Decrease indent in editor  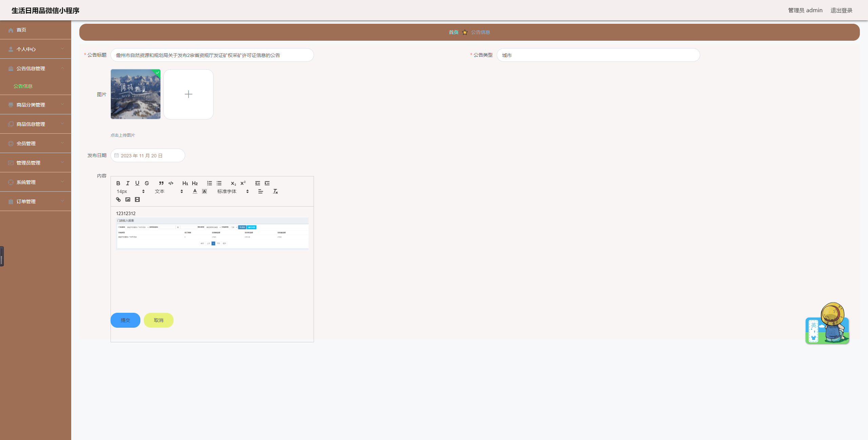[x=258, y=183]
